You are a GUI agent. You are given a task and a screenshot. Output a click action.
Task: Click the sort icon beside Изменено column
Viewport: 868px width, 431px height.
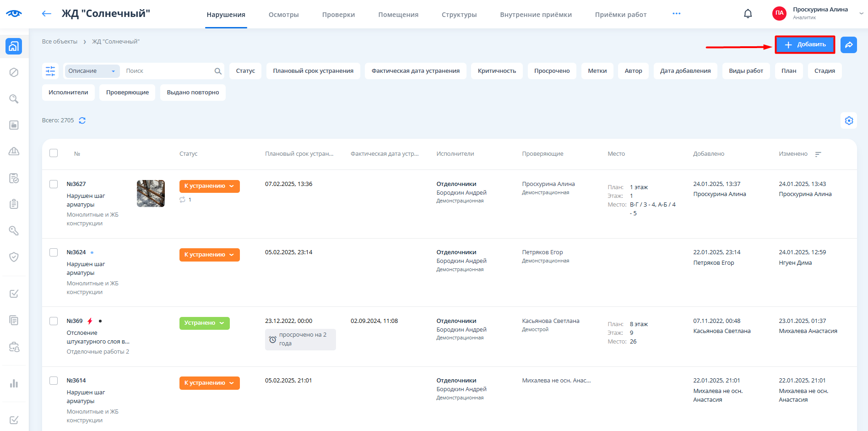pos(818,154)
